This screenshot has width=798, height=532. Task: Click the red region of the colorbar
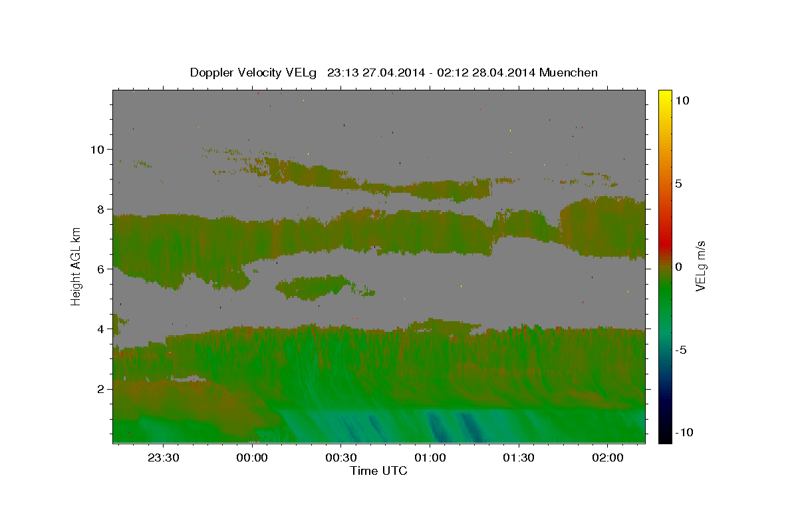664,243
